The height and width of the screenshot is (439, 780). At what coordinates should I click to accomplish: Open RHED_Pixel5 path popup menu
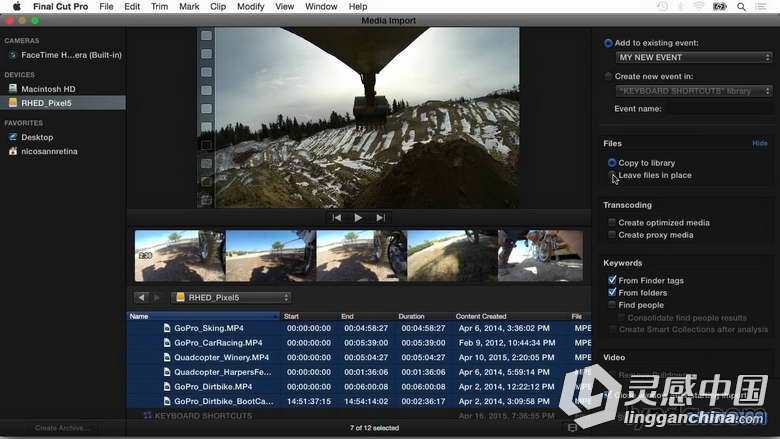coord(231,297)
